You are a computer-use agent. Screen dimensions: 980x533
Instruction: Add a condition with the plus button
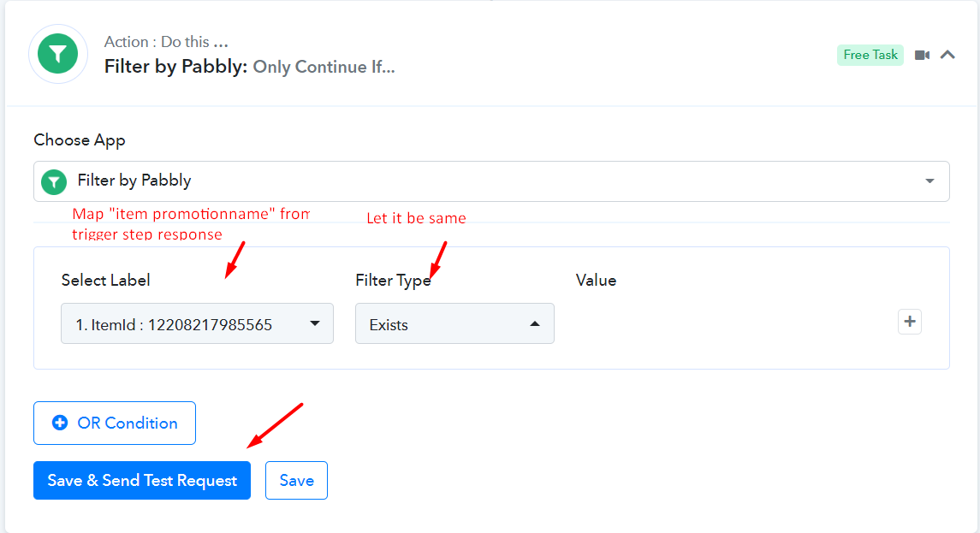909,322
